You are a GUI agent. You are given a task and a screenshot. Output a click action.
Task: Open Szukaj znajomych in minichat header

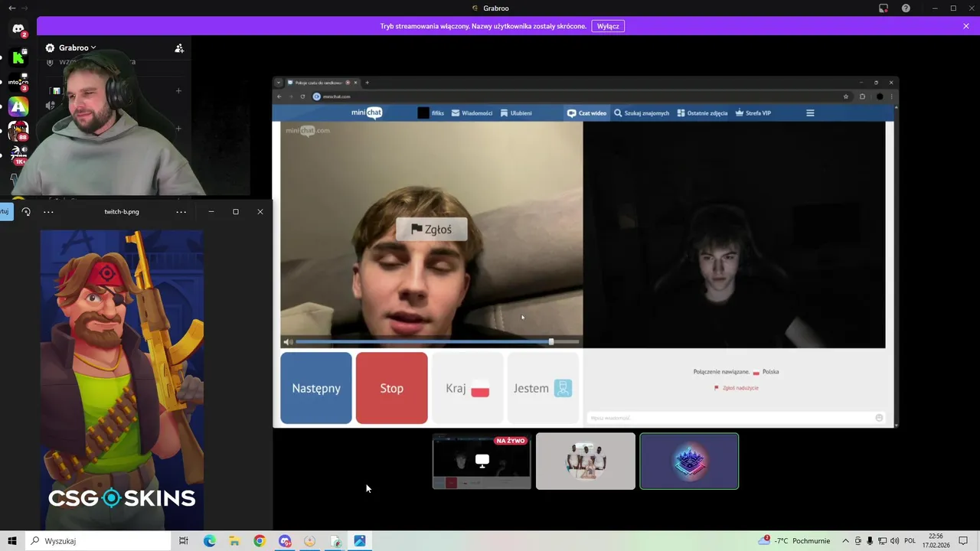coord(642,113)
